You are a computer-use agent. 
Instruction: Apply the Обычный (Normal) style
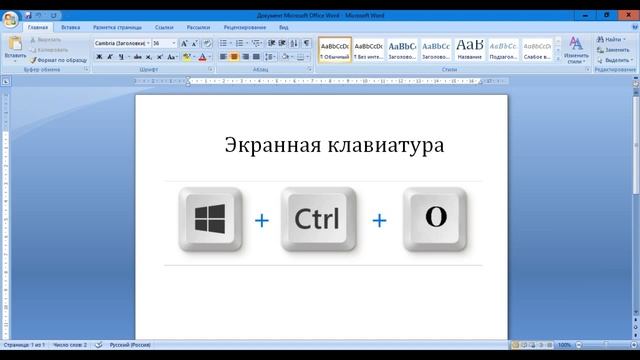click(335, 50)
